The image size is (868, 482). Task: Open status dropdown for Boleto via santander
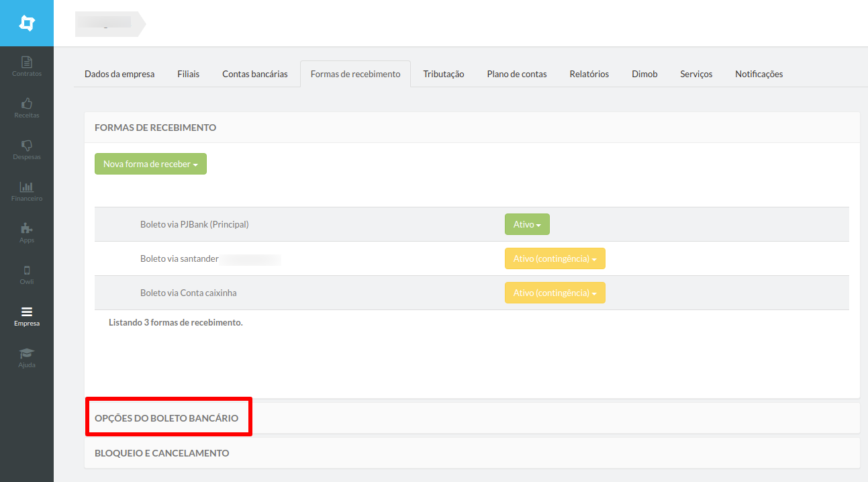555,258
